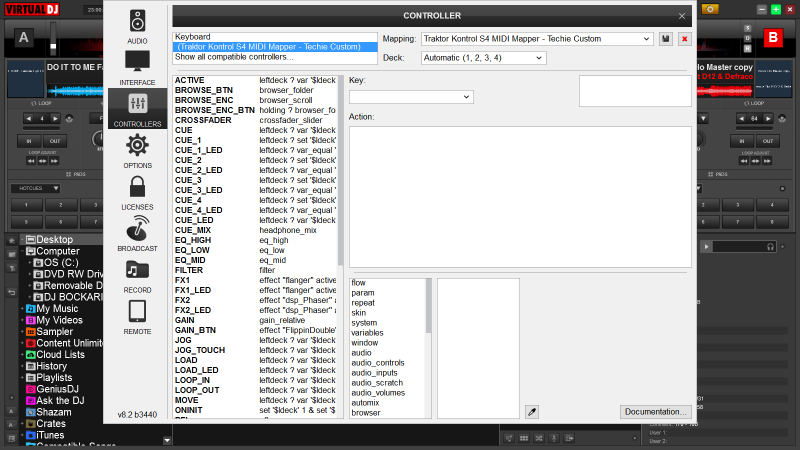800x450 pixels.
Task: Open the Record settings section
Action: click(x=137, y=276)
